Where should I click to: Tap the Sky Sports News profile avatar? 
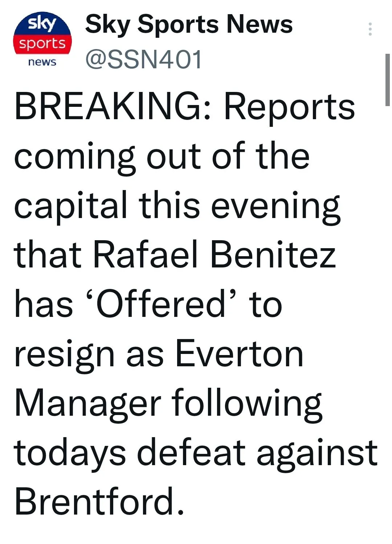(42, 40)
